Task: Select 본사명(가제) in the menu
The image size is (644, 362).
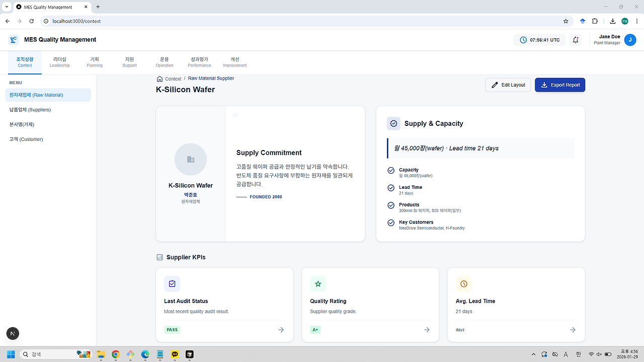Action: pos(48,124)
